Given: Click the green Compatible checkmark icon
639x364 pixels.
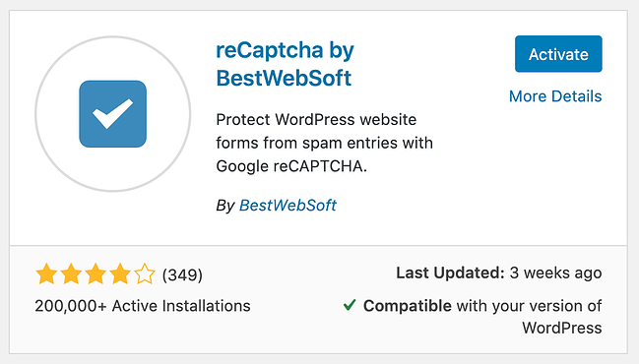Looking at the screenshot, I should pos(350,305).
